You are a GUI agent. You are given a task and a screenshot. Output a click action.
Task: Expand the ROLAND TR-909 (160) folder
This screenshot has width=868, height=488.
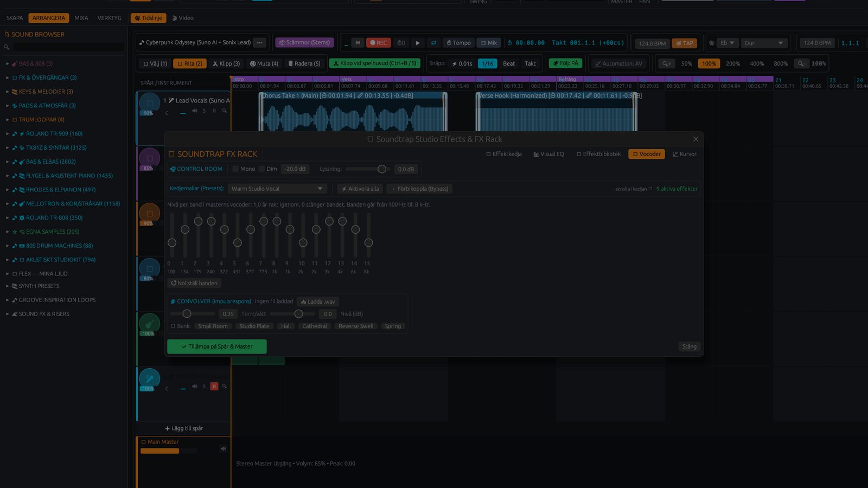(8, 134)
